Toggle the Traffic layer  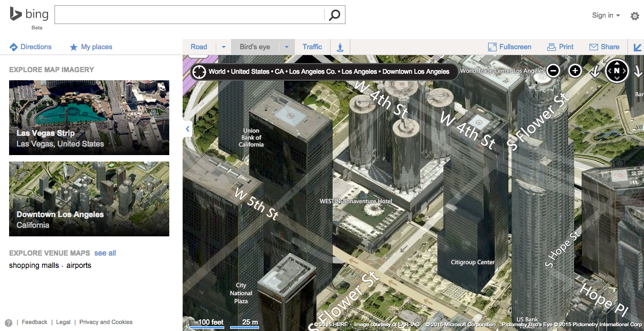tap(312, 47)
